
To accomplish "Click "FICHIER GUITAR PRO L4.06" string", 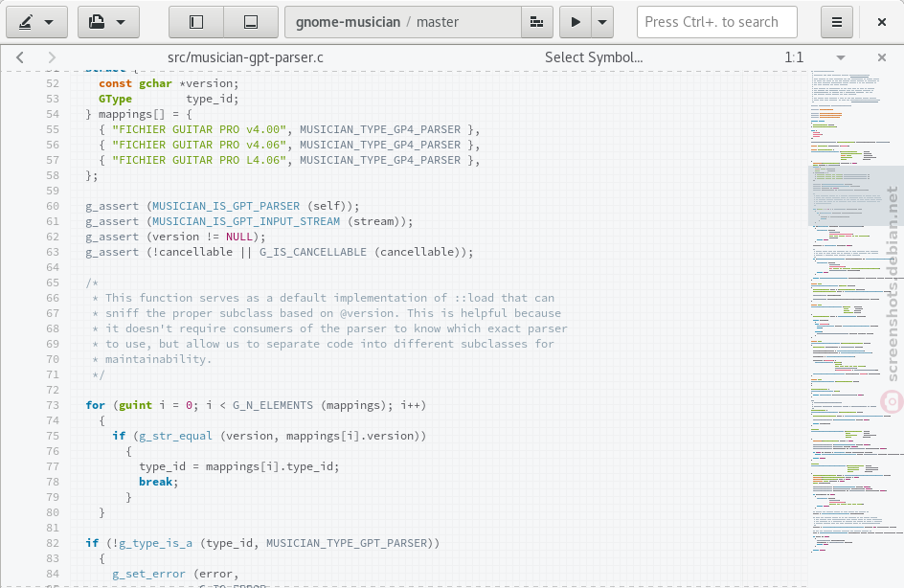I will point(199,160).
